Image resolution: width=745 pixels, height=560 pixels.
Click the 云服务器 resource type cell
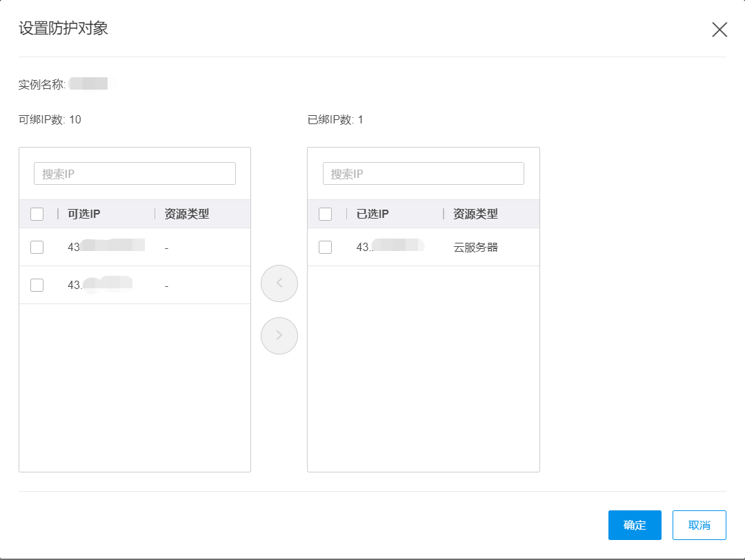pos(475,247)
